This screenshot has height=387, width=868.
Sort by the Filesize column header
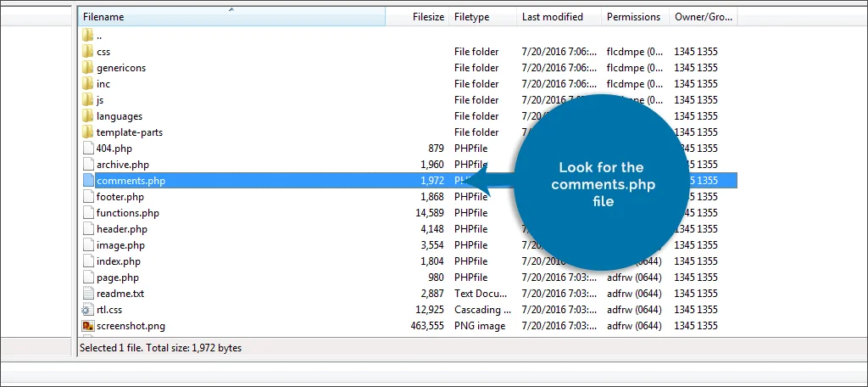[x=417, y=17]
